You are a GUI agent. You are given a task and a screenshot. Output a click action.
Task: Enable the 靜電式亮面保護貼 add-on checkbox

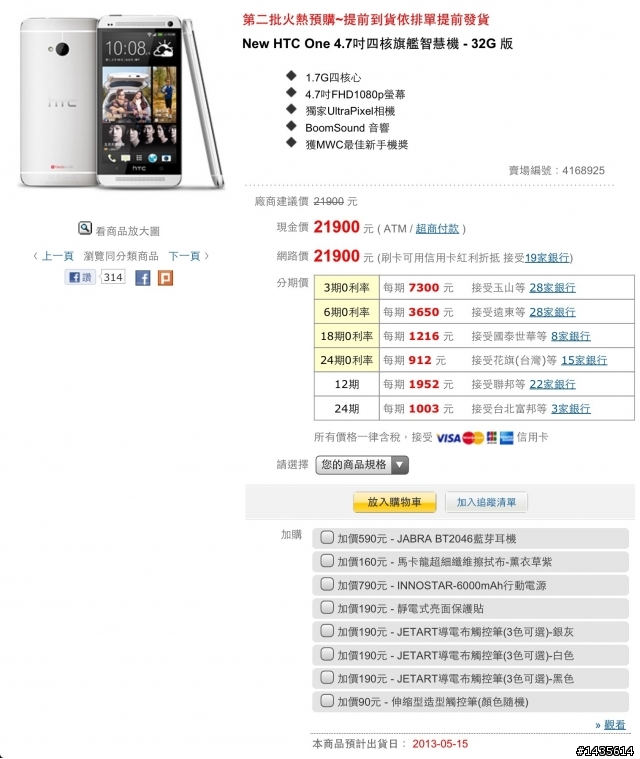(x=327, y=607)
